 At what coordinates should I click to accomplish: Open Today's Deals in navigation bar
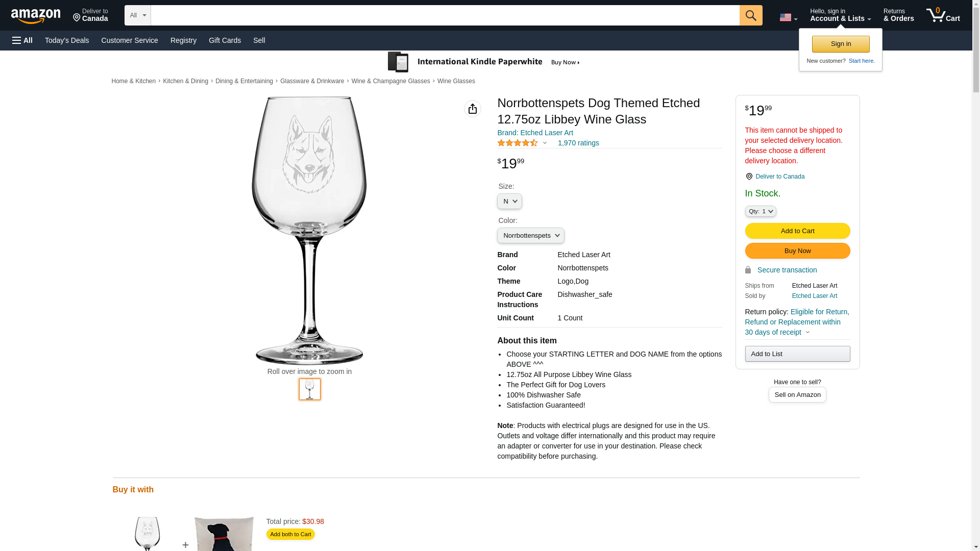tap(67, 40)
